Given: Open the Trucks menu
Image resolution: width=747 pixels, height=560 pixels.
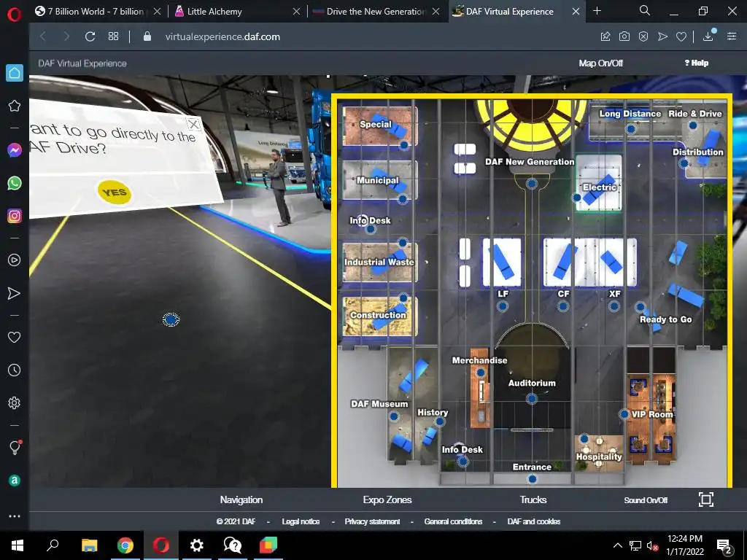Looking at the screenshot, I should (x=533, y=500).
